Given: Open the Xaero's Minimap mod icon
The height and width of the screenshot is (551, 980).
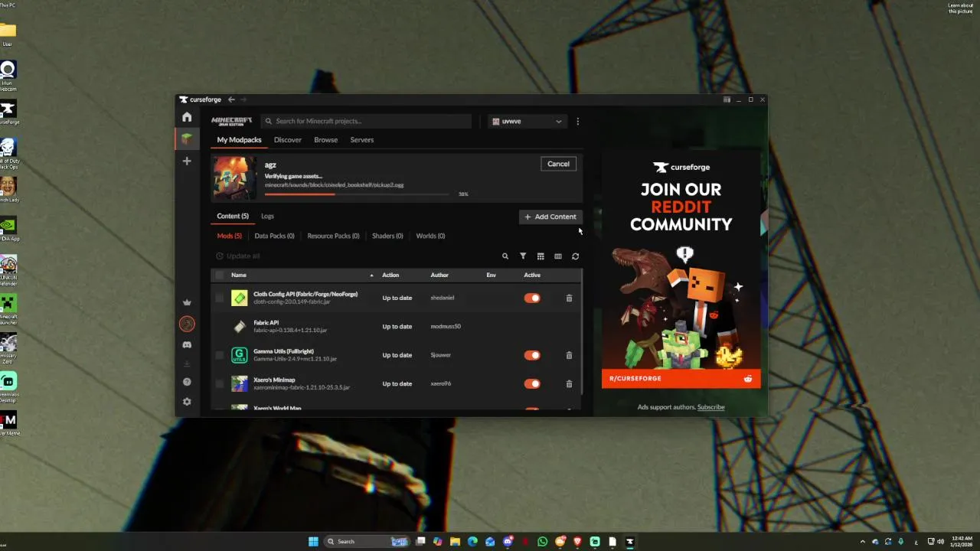Looking at the screenshot, I should [x=240, y=383].
